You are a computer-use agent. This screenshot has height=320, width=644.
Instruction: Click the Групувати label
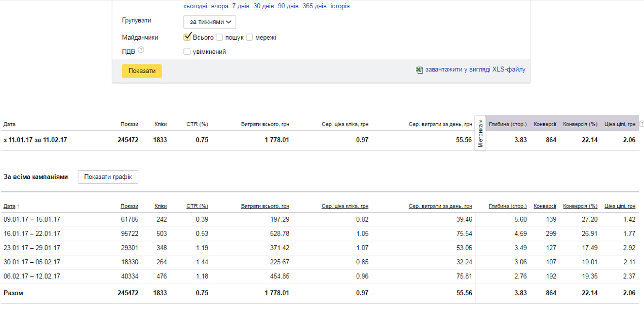(x=136, y=20)
